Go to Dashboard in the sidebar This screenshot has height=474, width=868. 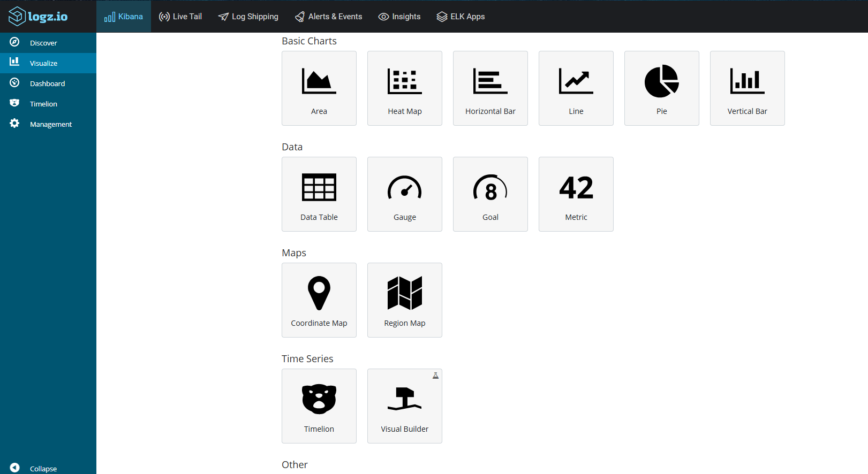(47, 83)
